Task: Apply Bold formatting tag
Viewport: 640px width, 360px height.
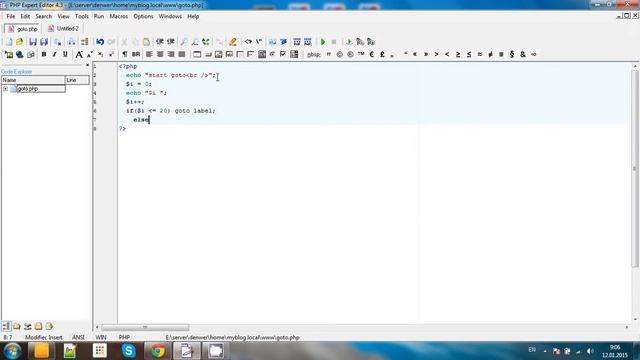Action: tap(44, 54)
